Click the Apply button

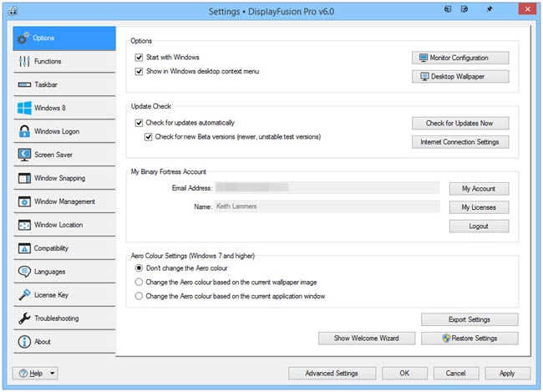pos(507,374)
